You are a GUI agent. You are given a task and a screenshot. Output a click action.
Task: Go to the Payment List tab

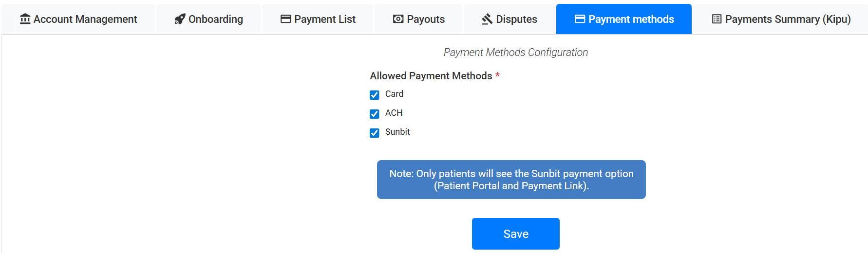pos(325,19)
